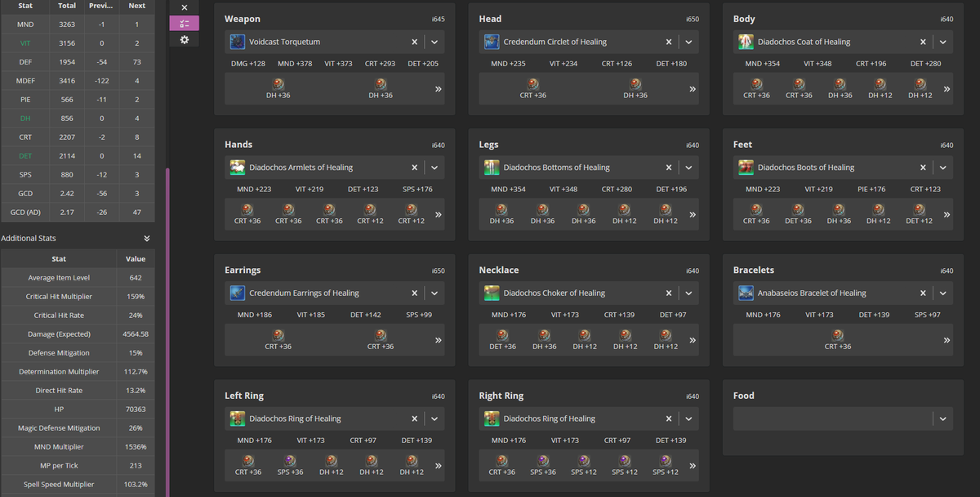Clear the Diadochos Armlets hands selection
Image resolution: width=980 pixels, height=497 pixels.
tap(414, 168)
